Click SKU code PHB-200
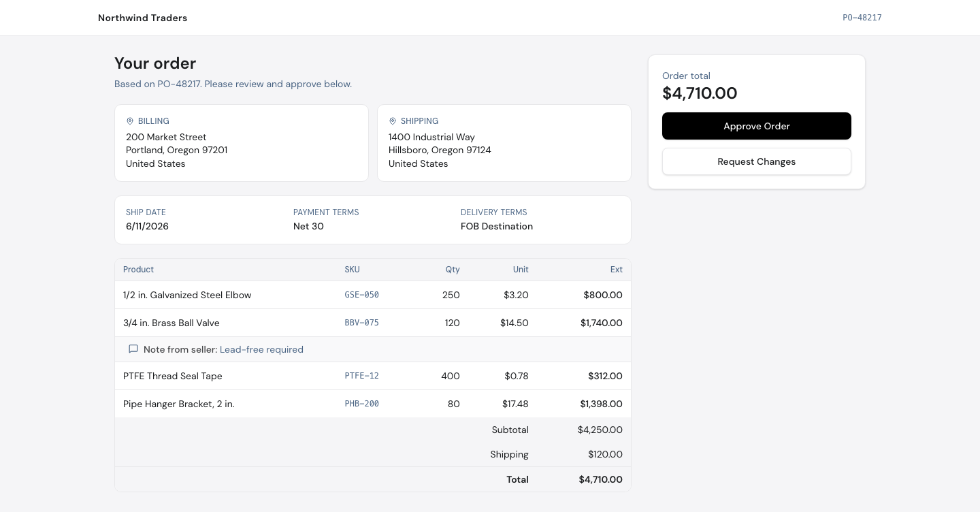 coord(361,404)
